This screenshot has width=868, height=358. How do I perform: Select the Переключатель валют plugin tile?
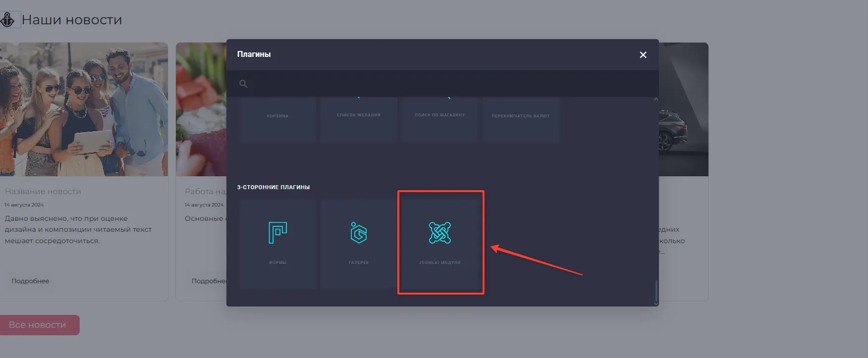pos(521,119)
